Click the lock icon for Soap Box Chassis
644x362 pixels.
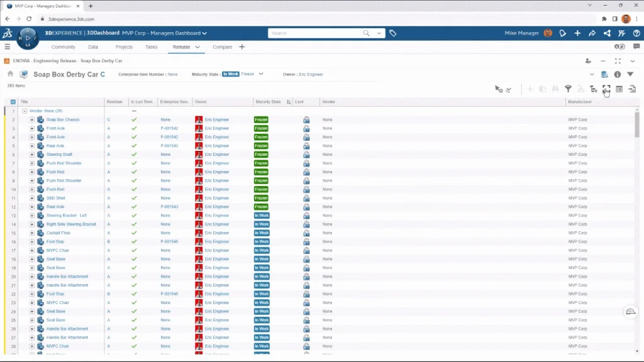(306, 119)
